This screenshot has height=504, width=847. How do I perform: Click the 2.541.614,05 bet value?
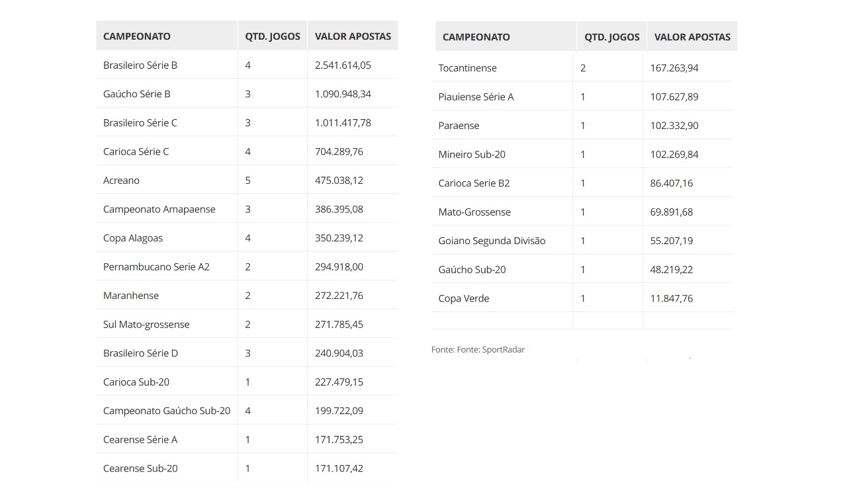(343, 65)
